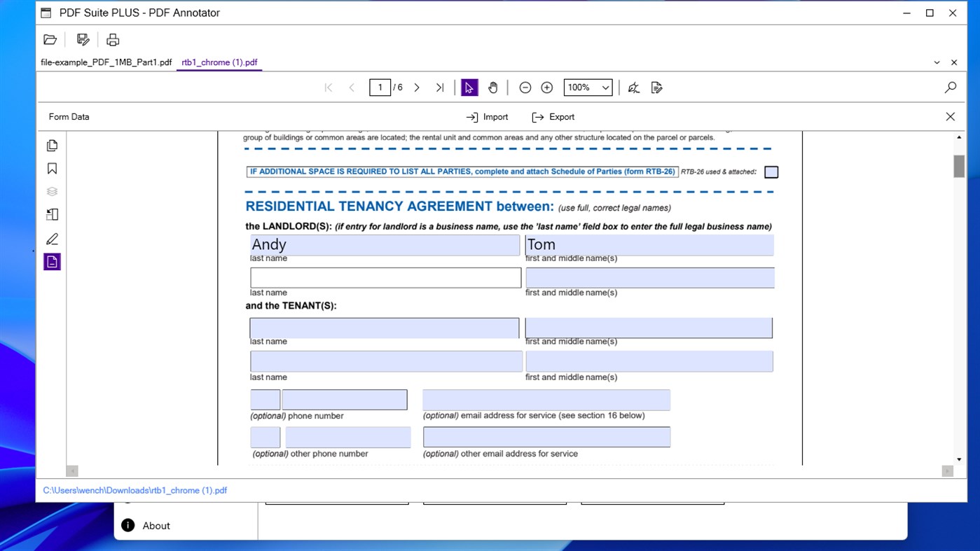Open the signature tool
This screenshot has height=551, width=980.
click(633, 87)
